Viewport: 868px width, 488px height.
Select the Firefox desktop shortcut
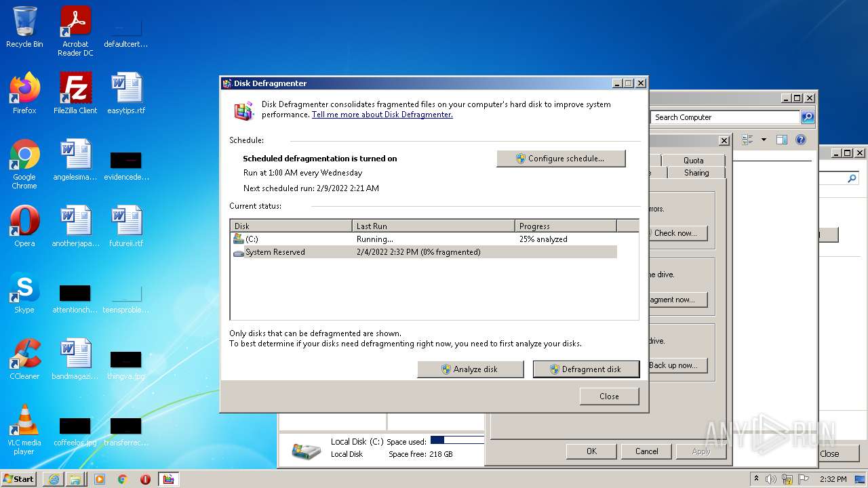[24, 94]
